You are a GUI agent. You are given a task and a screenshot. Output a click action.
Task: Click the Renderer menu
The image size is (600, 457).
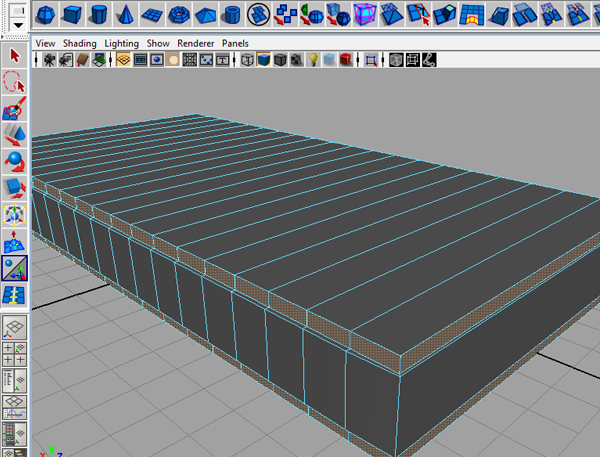pyautogui.click(x=195, y=44)
